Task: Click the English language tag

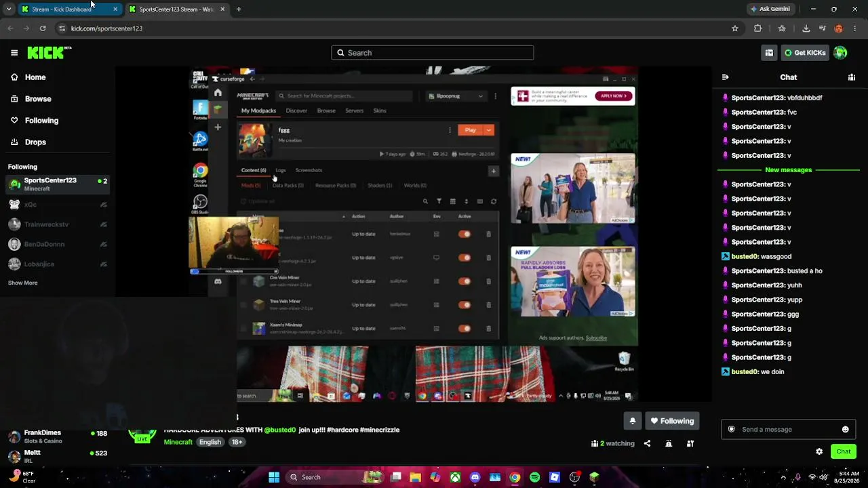Action: 210,442
